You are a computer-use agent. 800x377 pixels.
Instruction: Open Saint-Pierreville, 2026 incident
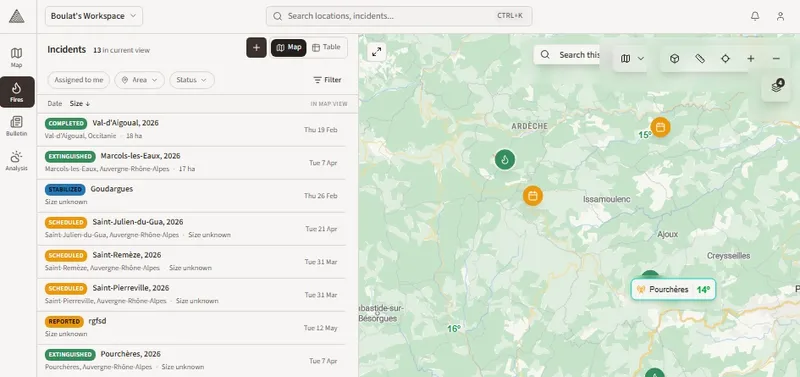coord(191,295)
